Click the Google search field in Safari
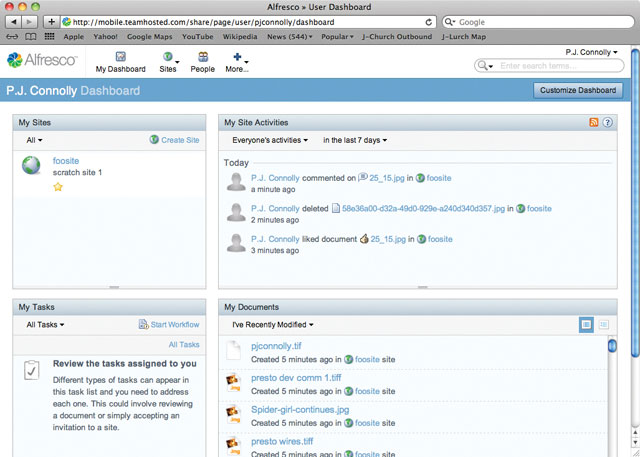The height and width of the screenshot is (457, 640). [x=538, y=22]
